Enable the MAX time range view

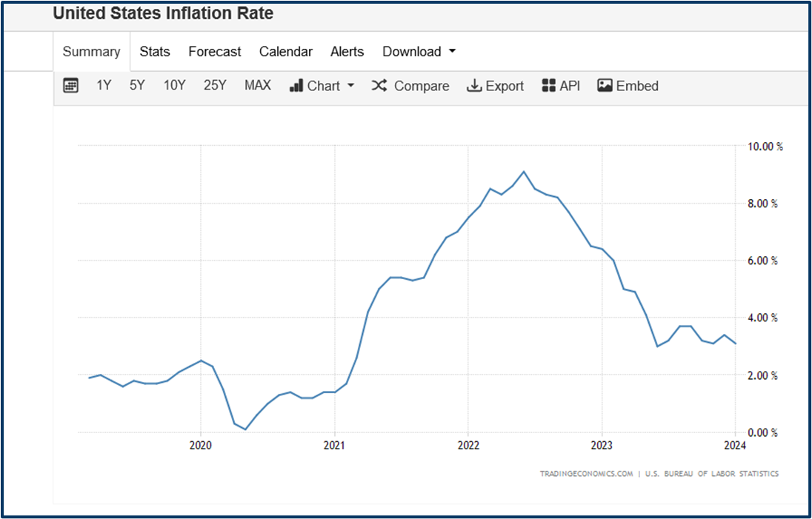[x=257, y=85]
